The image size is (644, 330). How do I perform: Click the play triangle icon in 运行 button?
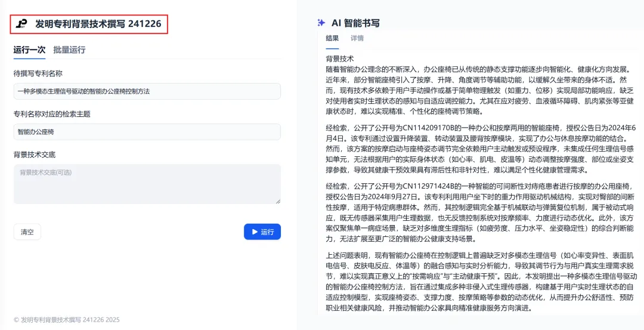255,232
